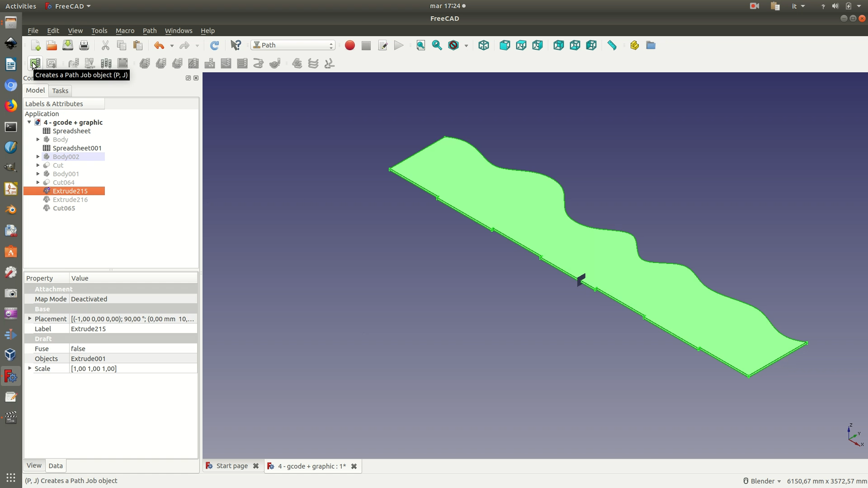Open the What's This help tool
The width and height of the screenshot is (868, 488).
(236, 45)
